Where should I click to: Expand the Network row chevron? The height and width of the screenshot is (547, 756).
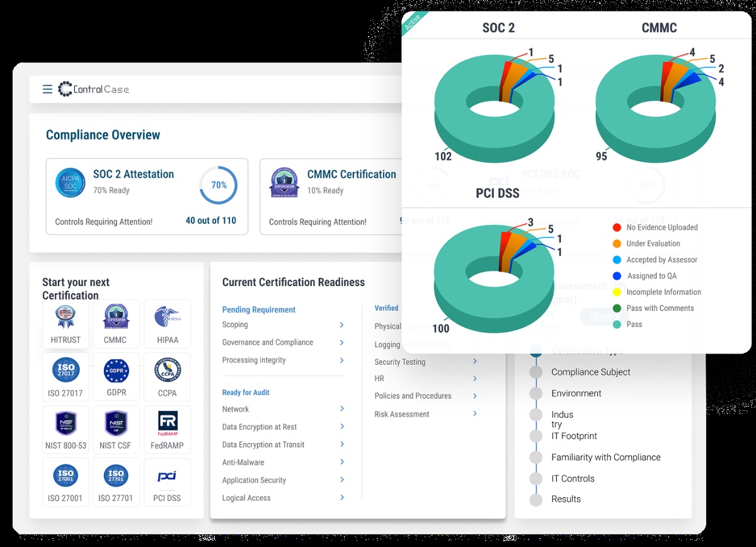342,408
